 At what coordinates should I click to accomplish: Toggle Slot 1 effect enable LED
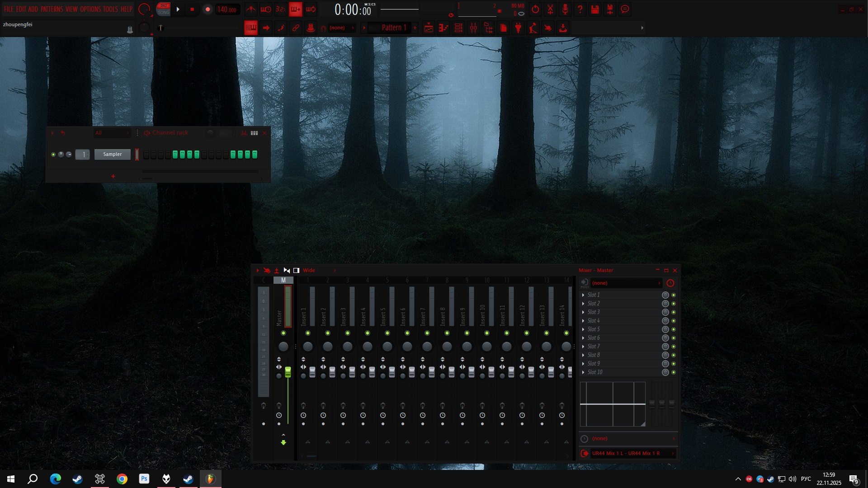click(674, 295)
